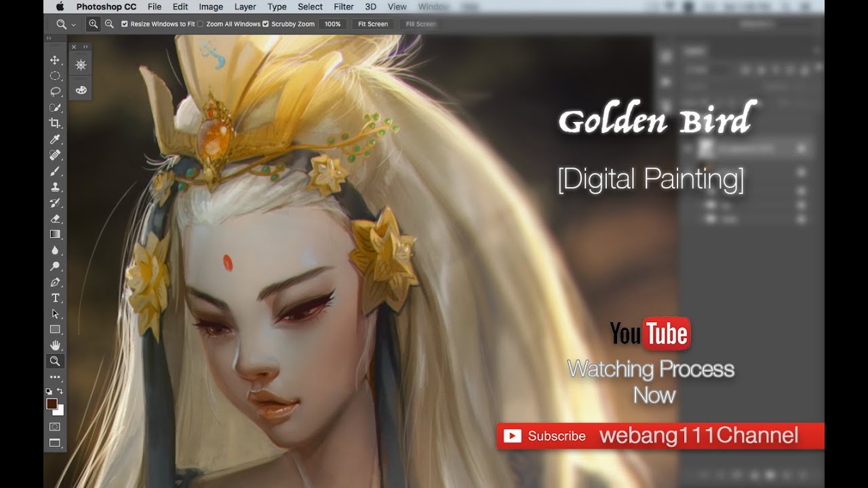Open the Filter menu
The height and width of the screenshot is (488, 868).
tap(344, 7)
